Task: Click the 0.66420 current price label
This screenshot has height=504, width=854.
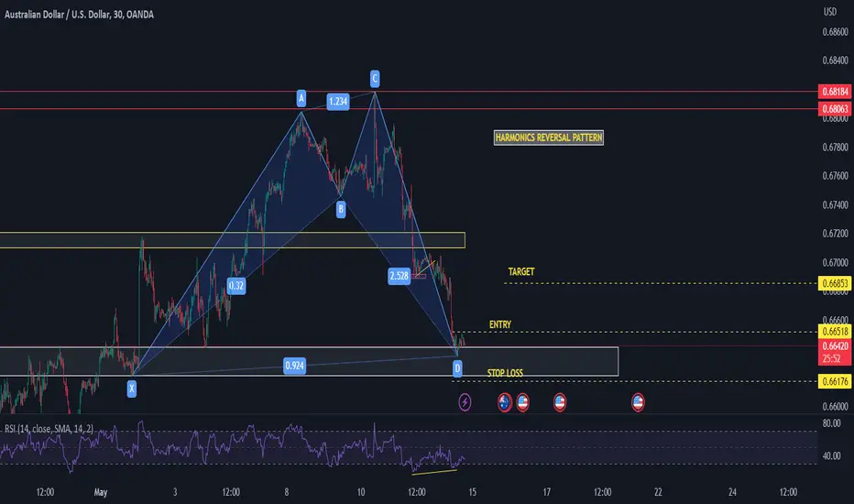Action: 835,346
